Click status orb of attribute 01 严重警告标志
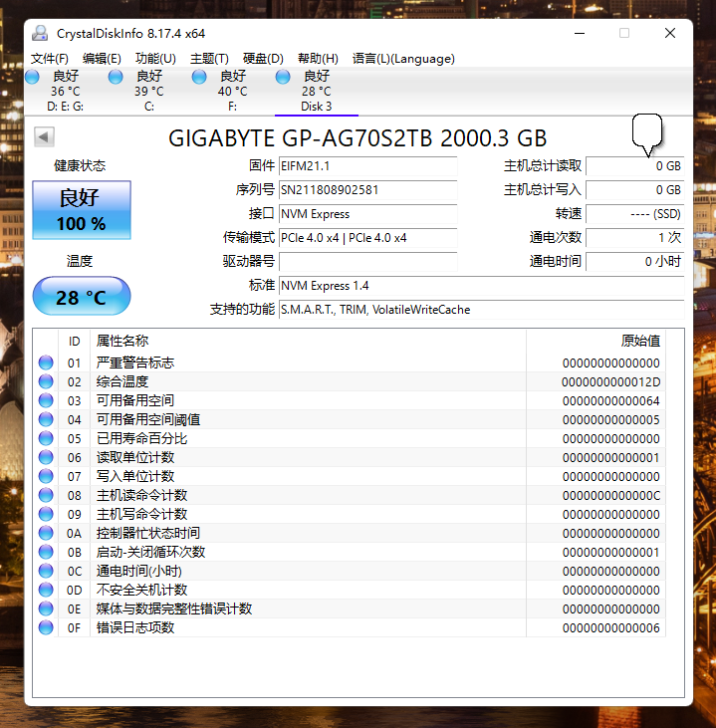This screenshot has height=728, width=716. [46, 363]
